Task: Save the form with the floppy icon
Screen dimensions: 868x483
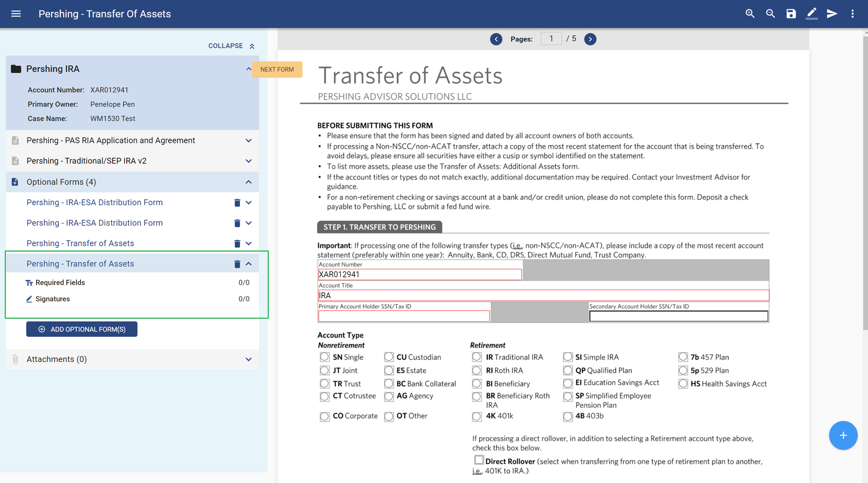Action: (x=791, y=14)
